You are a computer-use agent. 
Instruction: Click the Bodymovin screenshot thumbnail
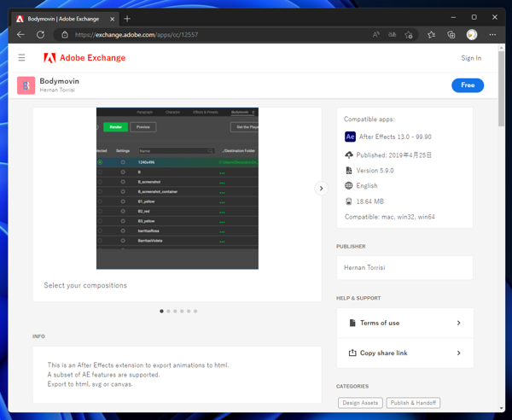point(177,189)
